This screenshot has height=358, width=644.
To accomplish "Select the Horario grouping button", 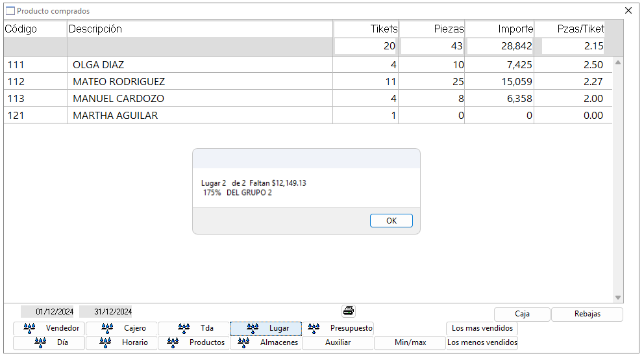I will (121, 343).
